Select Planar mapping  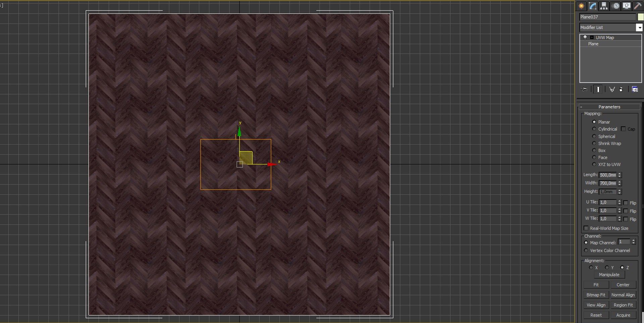click(x=594, y=122)
